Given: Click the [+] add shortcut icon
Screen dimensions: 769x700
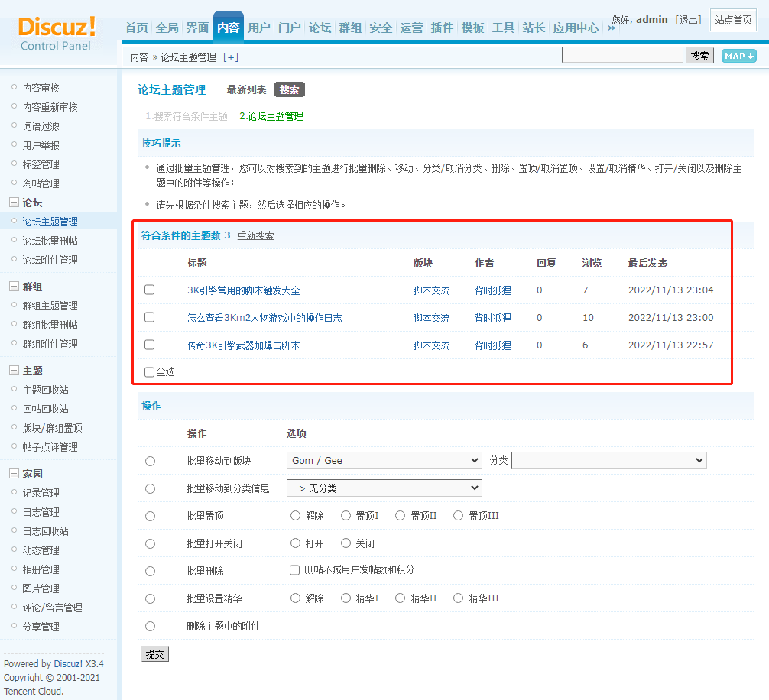Looking at the screenshot, I should click(x=230, y=57).
